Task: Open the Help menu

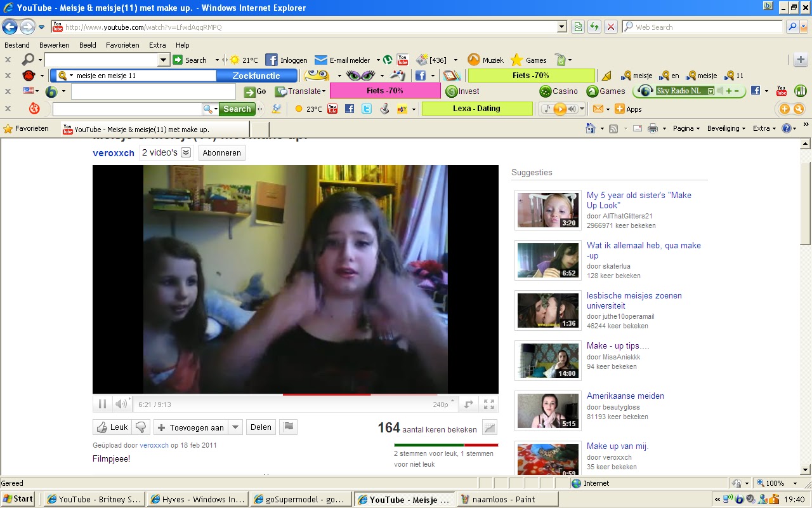Action: tap(183, 45)
